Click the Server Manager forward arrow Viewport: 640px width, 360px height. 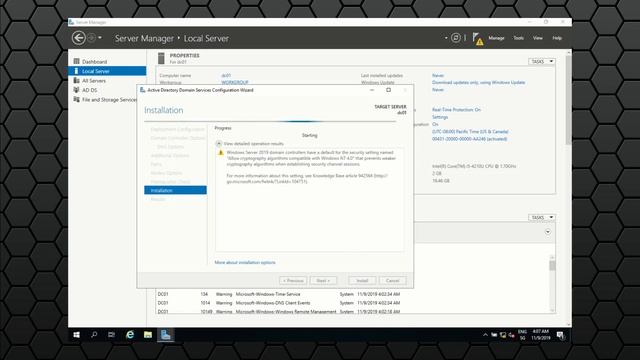coord(92,38)
